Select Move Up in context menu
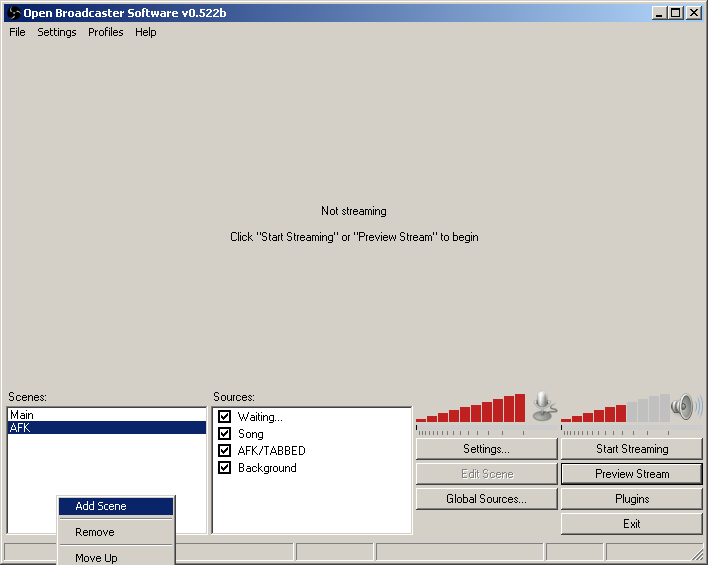Screen dimensions: 708x565 tap(116, 557)
